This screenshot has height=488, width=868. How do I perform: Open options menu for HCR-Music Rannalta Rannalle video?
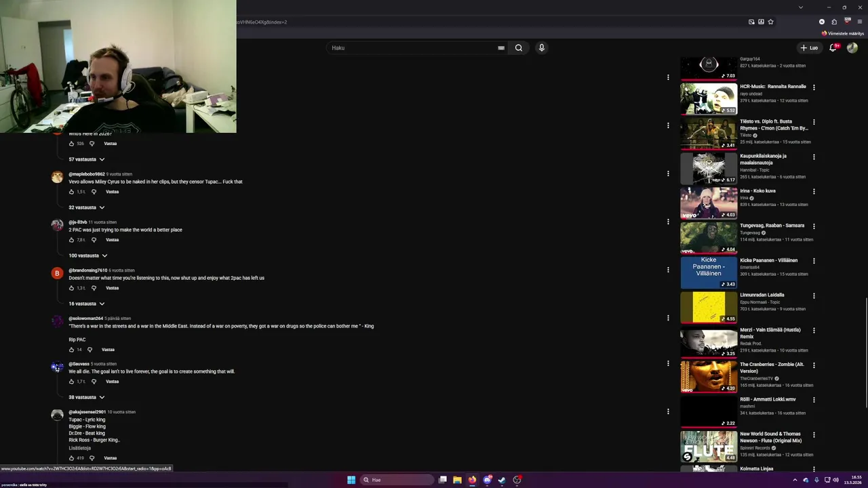pyautogui.click(x=814, y=87)
